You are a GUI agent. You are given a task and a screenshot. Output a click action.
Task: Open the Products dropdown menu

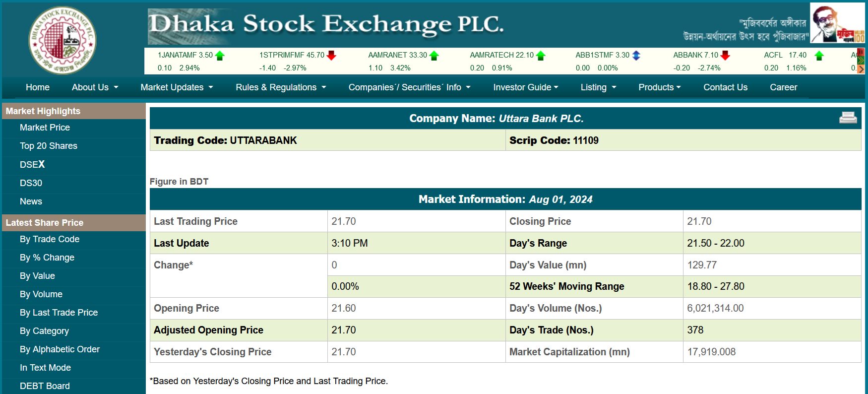coord(660,87)
